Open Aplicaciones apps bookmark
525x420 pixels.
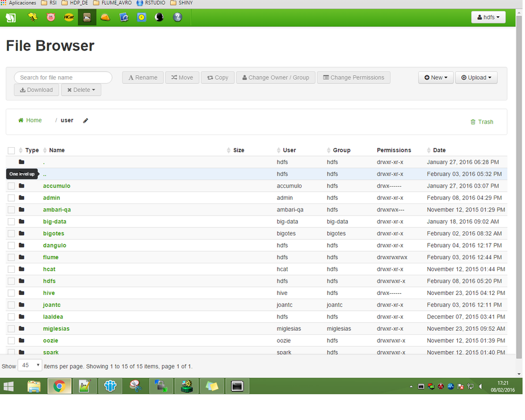point(18,3)
